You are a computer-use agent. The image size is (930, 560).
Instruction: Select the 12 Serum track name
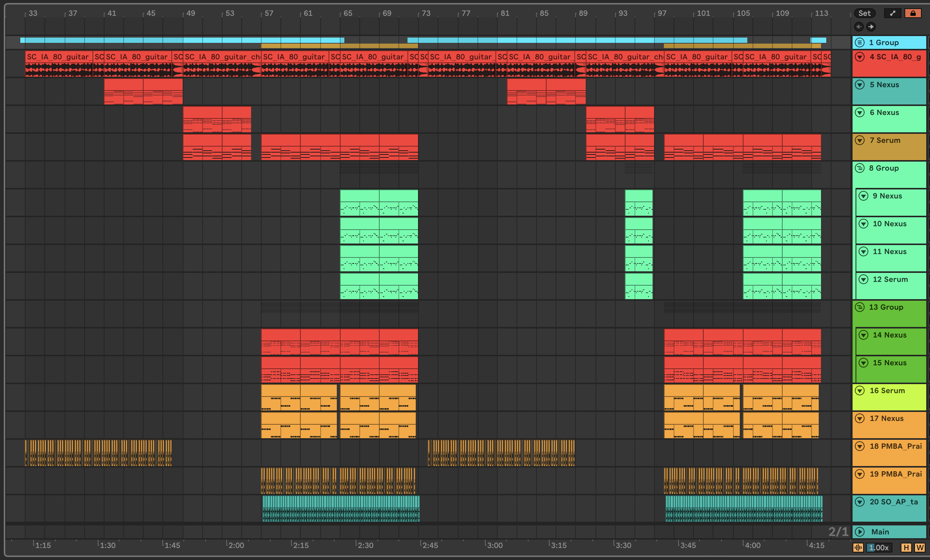(x=890, y=280)
